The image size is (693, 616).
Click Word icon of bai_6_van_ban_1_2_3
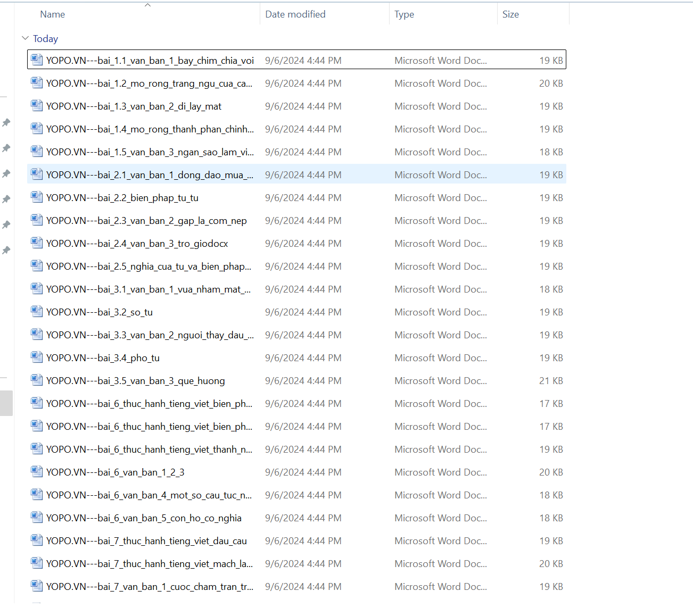pyautogui.click(x=37, y=471)
